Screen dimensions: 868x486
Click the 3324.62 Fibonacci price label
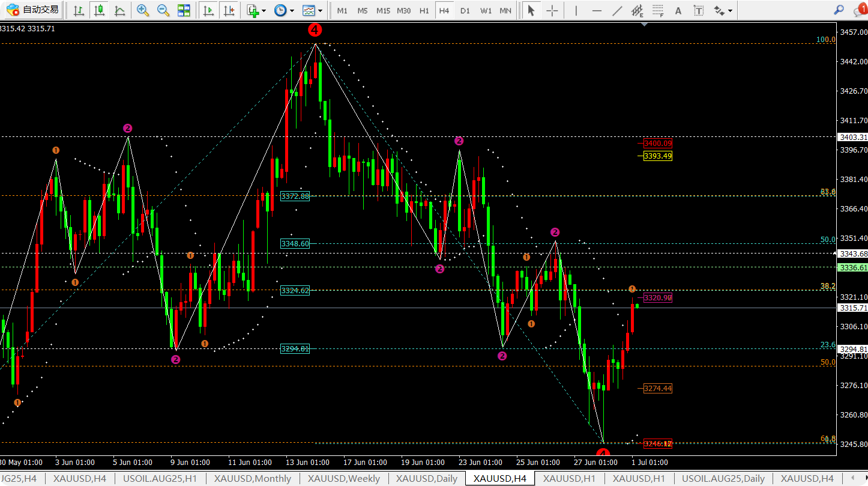pyautogui.click(x=295, y=291)
